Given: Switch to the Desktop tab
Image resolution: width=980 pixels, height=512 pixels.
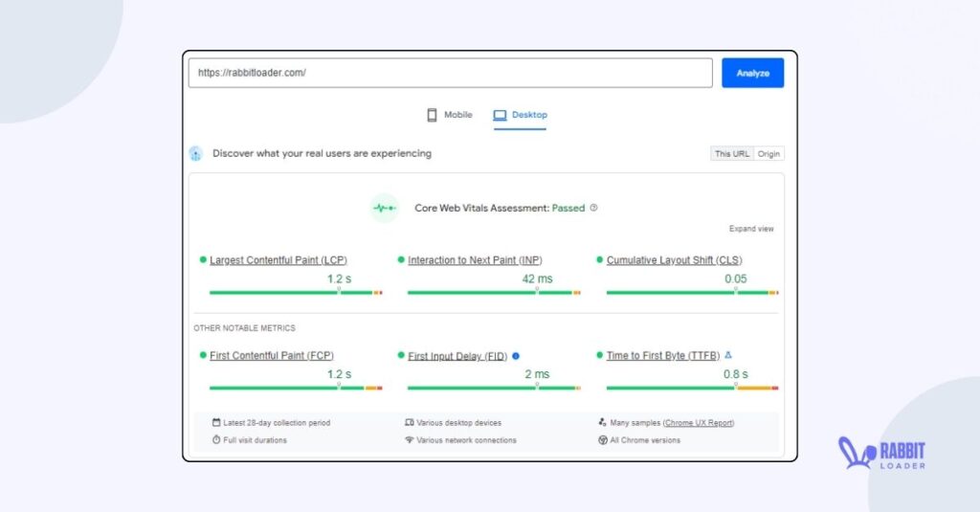Looking at the screenshot, I should coord(520,116).
